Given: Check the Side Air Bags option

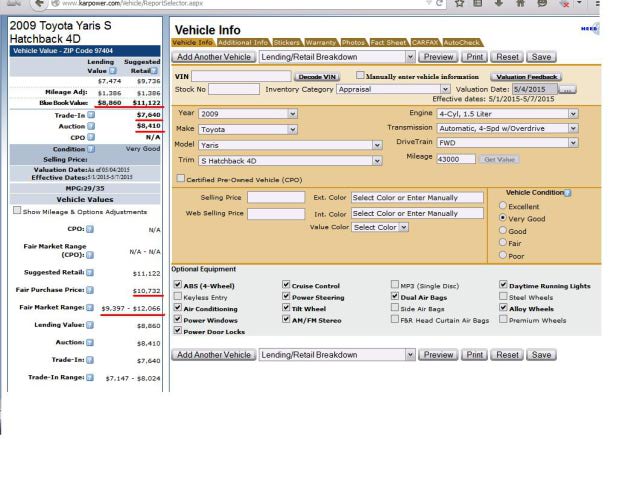Looking at the screenshot, I should coord(395,307).
